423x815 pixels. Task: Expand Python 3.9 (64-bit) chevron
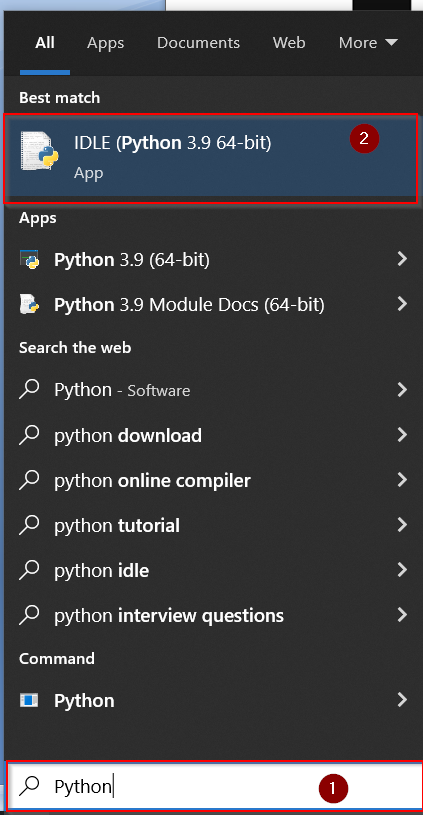click(x=401, y=259)
